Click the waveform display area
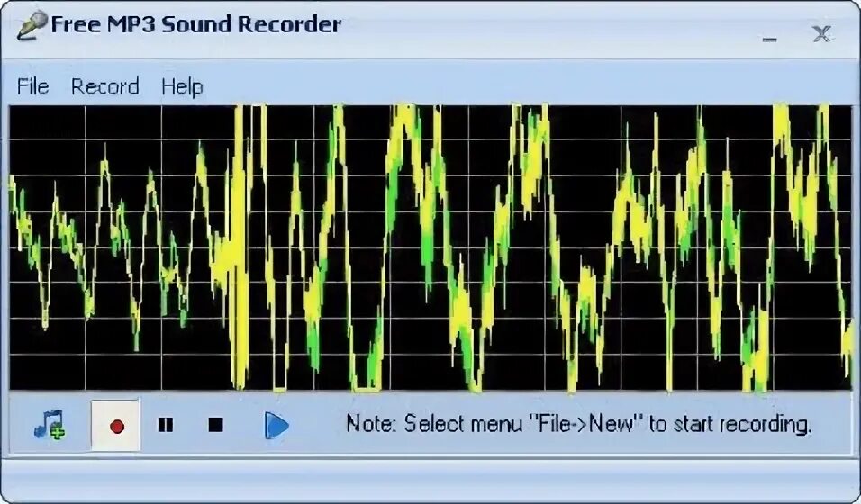 430,248
